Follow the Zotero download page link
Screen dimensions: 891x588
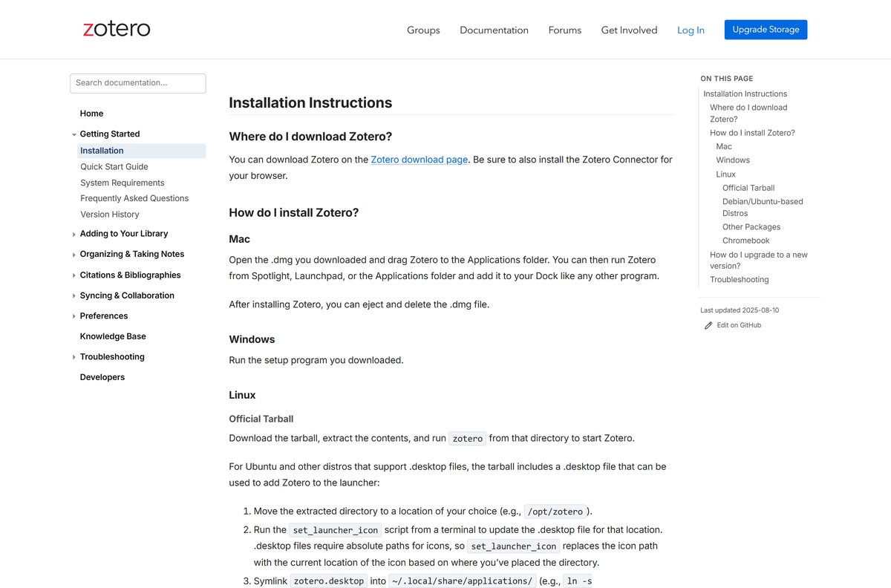(x=420, y=160)
